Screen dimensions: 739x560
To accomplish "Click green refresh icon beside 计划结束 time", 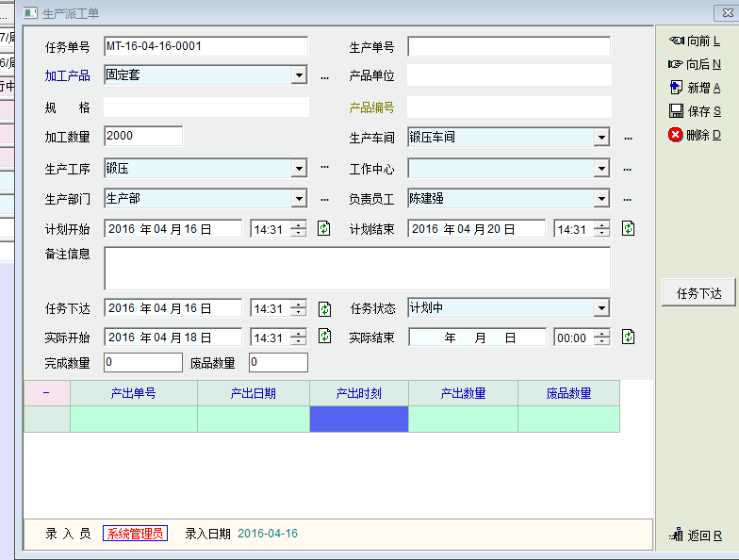I will (x=629, y=228).
